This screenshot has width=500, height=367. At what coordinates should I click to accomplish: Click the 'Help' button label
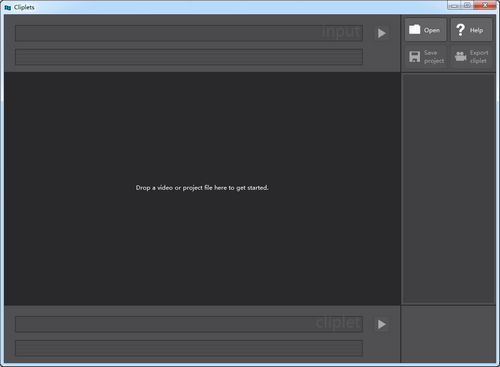click(x=476, y=30)
